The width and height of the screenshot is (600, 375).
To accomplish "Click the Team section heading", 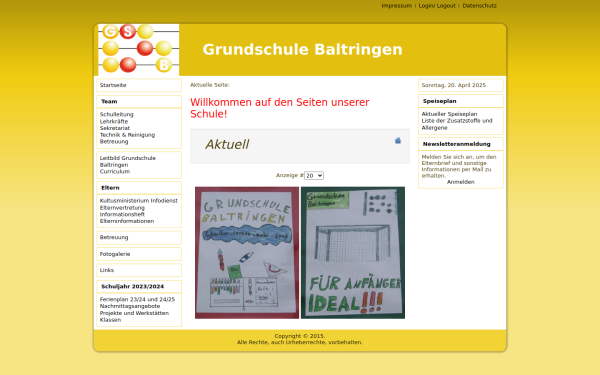I will tap(109, 101).
